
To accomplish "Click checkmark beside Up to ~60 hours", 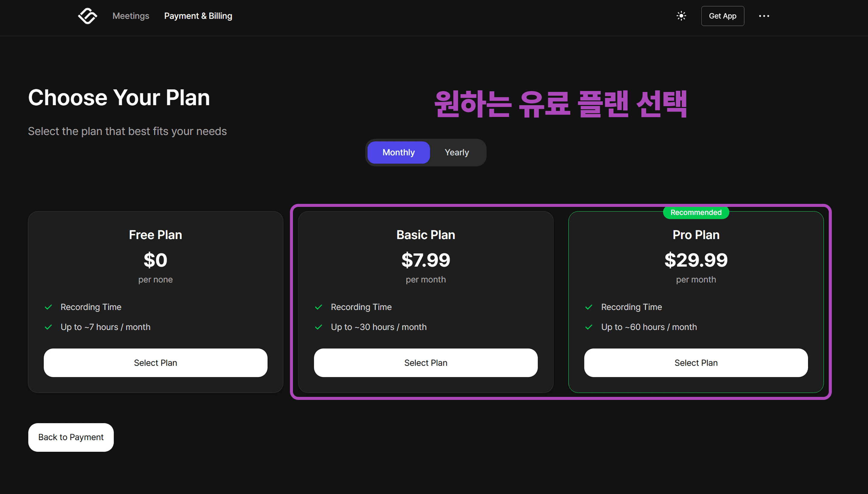I will 589,327.
